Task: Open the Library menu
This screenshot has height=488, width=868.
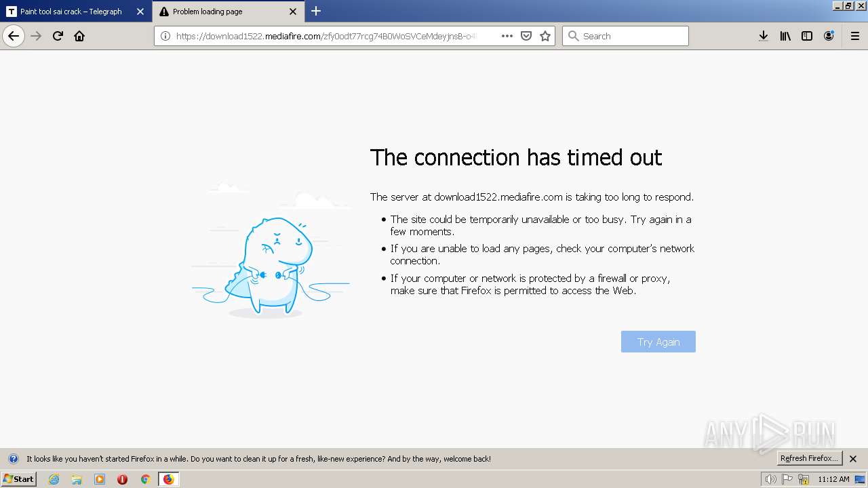Action: pyautogui.click(x=785, y=36)
